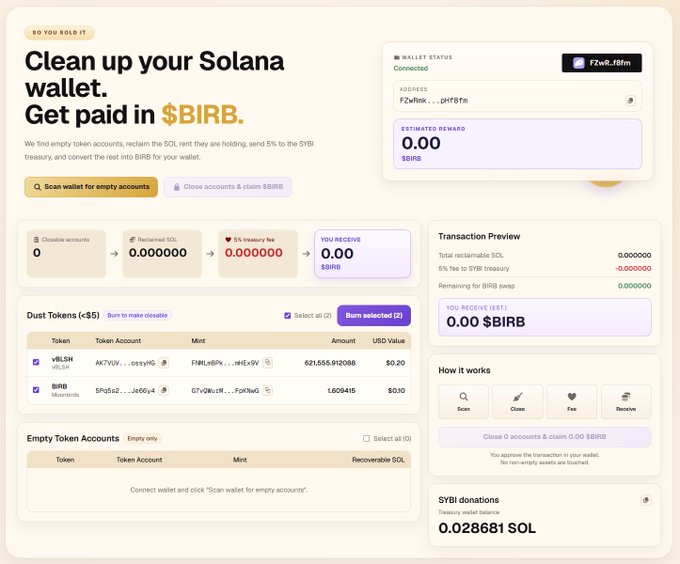Click the Transaction Preview heading
This screenshot has width=680, height=564.
pos(479,237)
